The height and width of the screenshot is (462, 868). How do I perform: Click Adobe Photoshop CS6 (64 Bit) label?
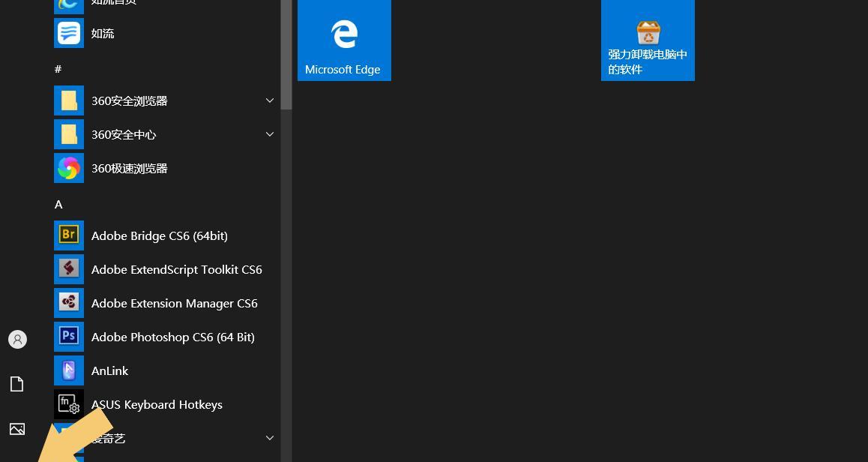172,337
